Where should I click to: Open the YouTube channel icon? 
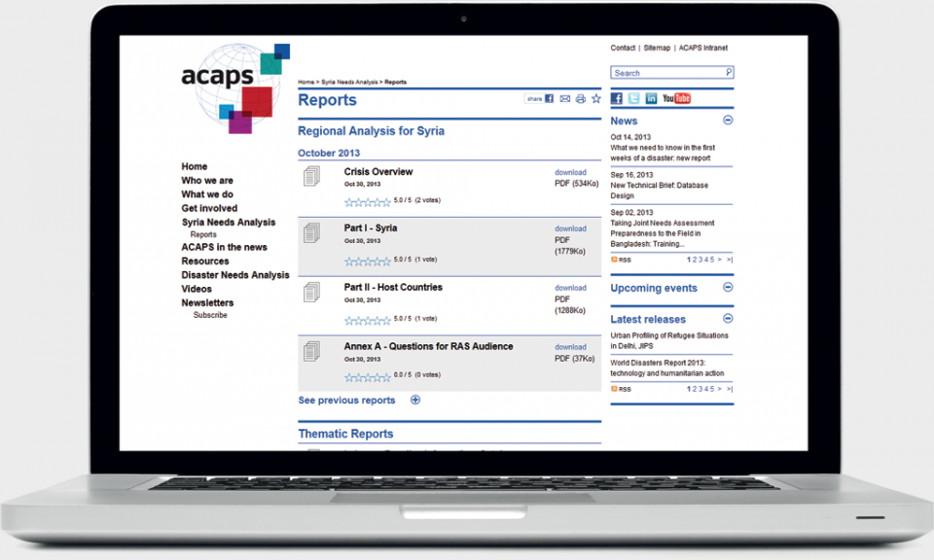[x=676, y=98]
